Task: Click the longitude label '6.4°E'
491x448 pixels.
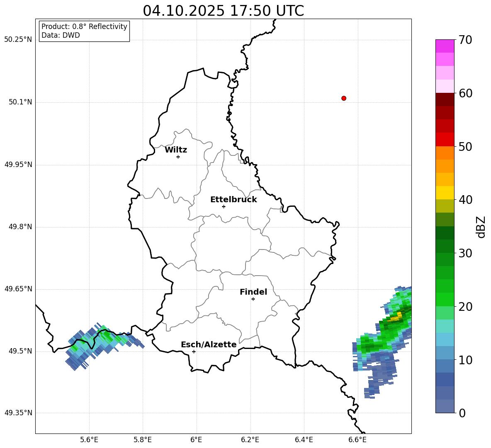Action: point(304,440)
